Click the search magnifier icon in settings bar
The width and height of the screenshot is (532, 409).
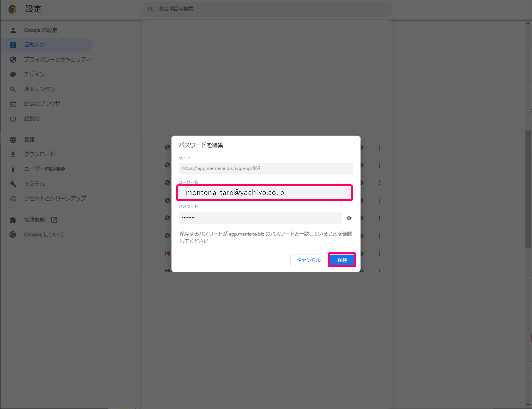click(x=150, y=9)
